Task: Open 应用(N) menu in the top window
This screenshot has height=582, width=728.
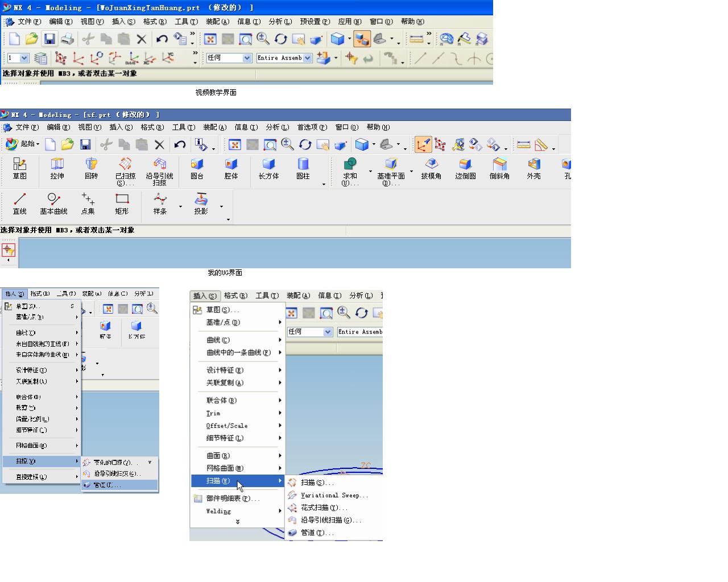Action: tap(349, 22)
